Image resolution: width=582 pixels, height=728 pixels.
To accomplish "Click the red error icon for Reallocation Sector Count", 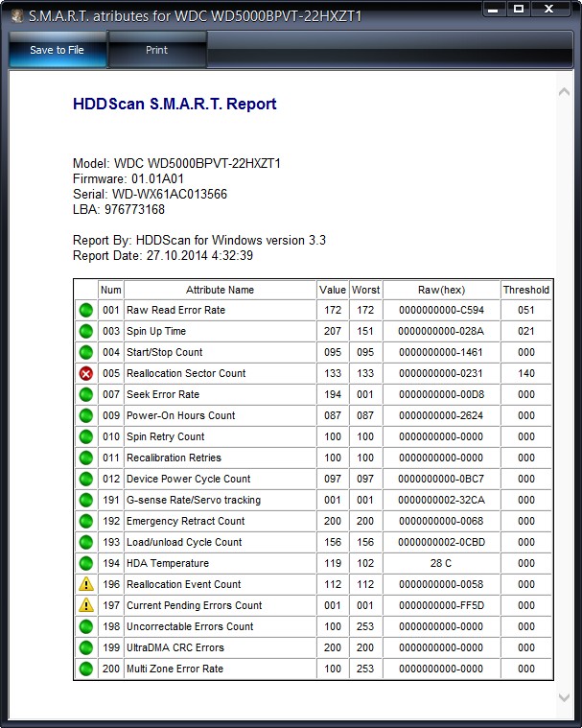I will [x=86, y=373].
